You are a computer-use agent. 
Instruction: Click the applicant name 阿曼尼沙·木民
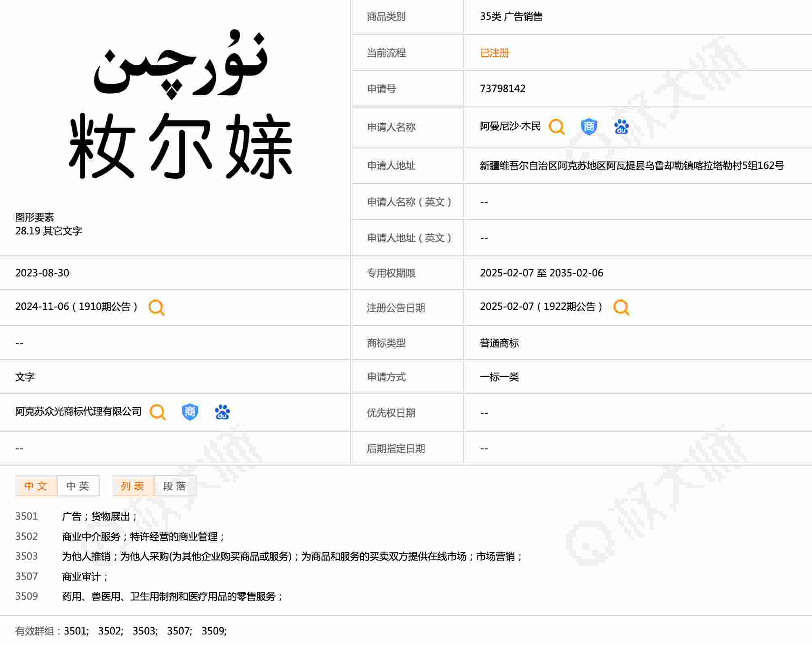[510, 126]
